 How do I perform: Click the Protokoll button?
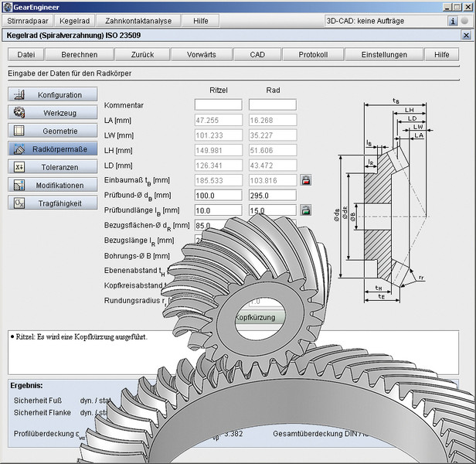pyautogui.click(x=312, y=55)
